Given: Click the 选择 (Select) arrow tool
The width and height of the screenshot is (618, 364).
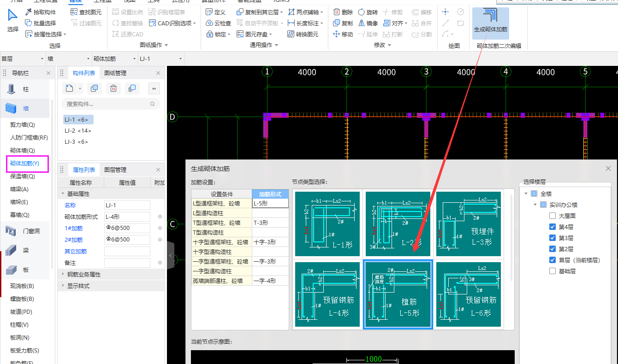Looking at the screenshot, I should point(13,21).
